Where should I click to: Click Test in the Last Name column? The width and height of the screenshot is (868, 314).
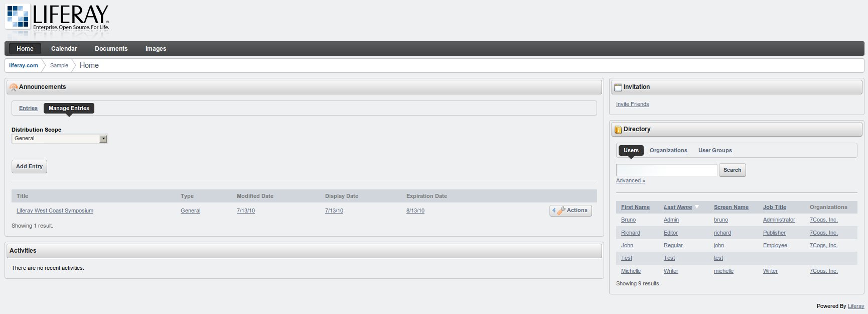(669, 258)
